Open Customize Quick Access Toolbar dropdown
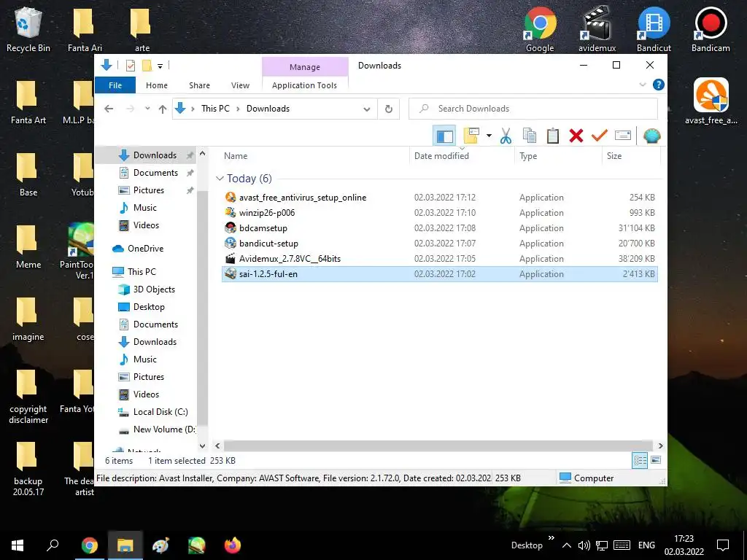Viewport: 747px width, 560px height. tap(160, 66)
